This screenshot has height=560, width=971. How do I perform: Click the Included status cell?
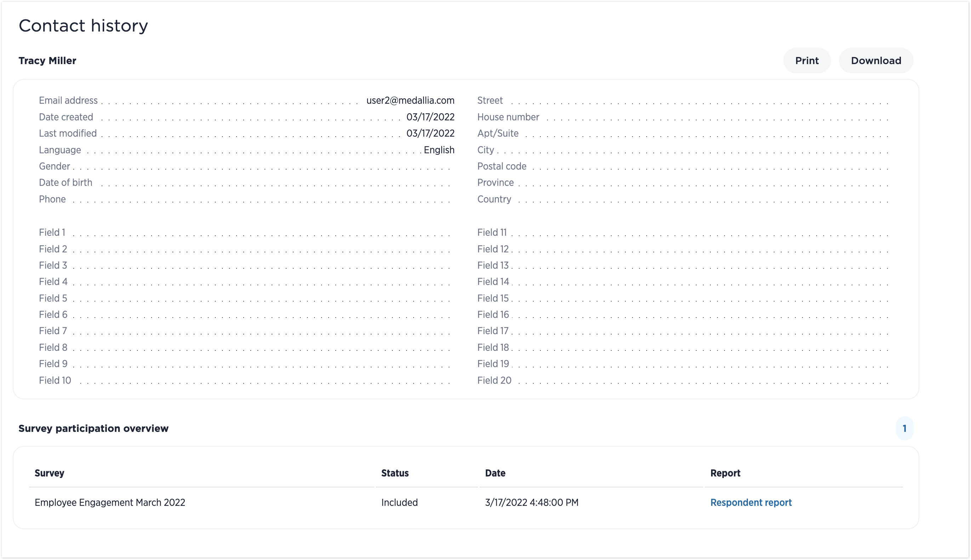[x=399, y=502]
